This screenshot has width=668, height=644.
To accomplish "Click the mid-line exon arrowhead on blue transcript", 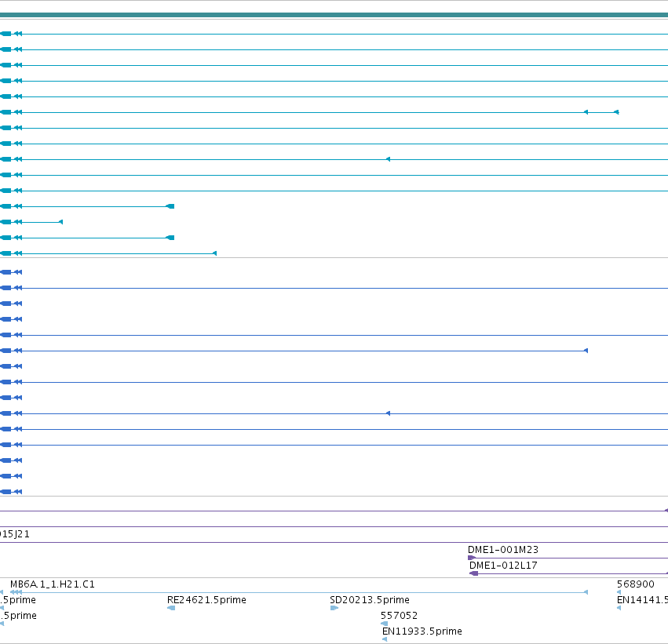I will 388,413.
